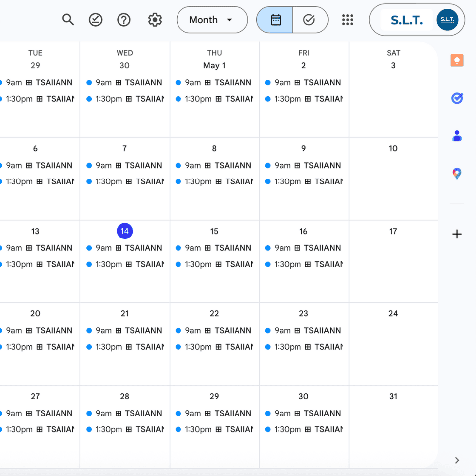Open the 9am event on Thursday May 1

[x=214, y=83]
